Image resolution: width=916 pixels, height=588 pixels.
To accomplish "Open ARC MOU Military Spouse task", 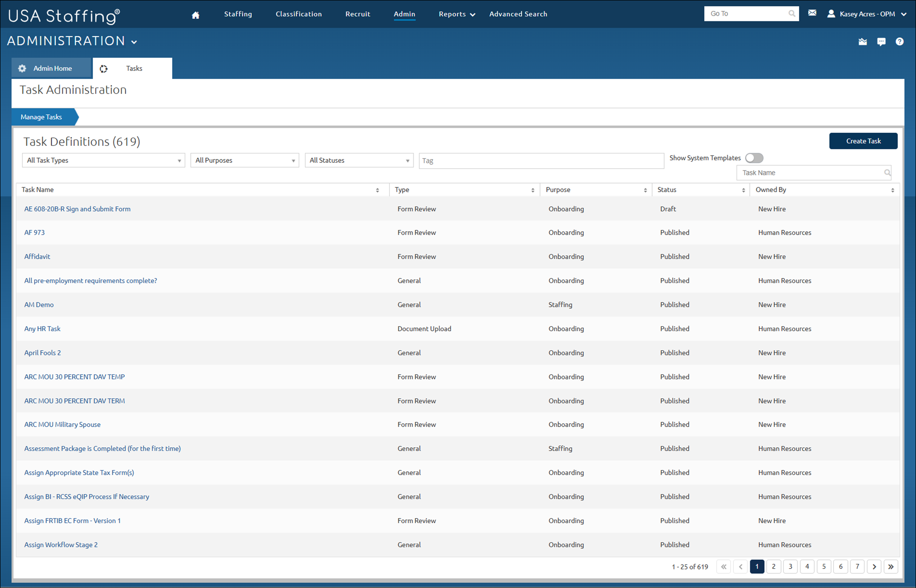I will [62, 425].
